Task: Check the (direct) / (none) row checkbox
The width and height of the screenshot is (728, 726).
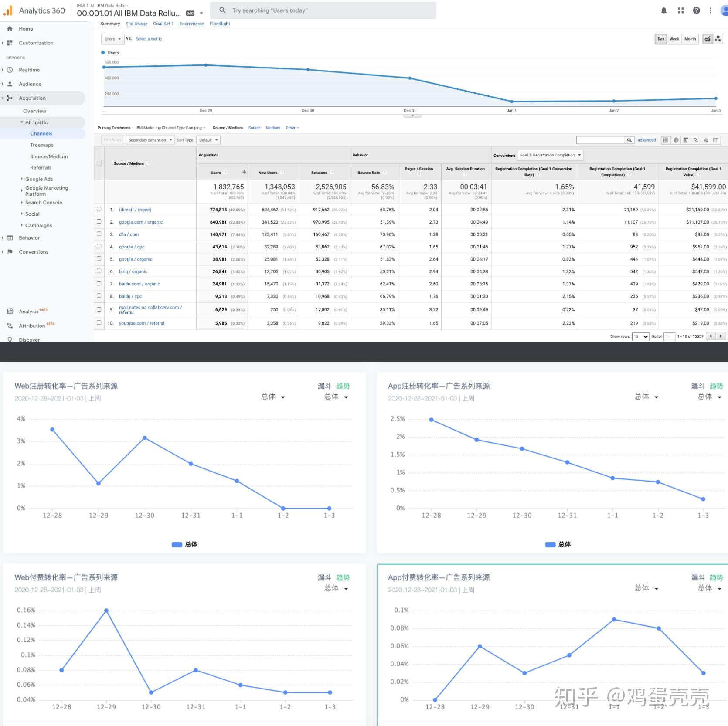Action: coord(99,209)
